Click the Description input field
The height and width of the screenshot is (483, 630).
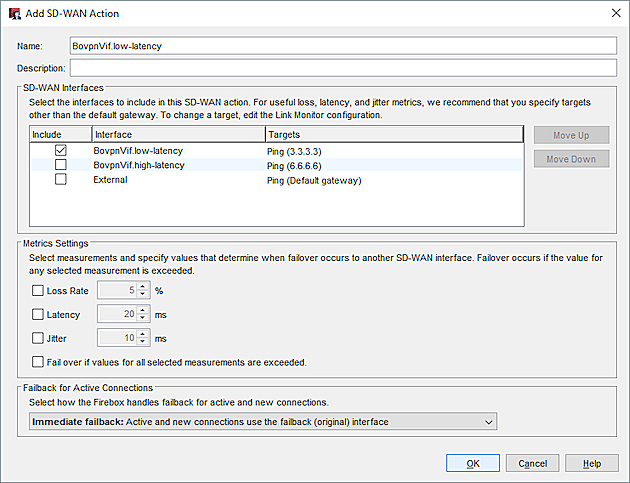pos(343,68)
